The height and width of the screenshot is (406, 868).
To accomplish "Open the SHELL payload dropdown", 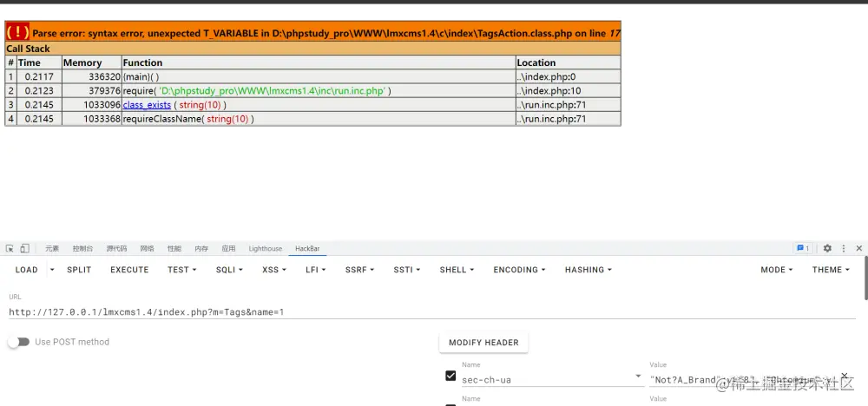I will pos(457,270).
